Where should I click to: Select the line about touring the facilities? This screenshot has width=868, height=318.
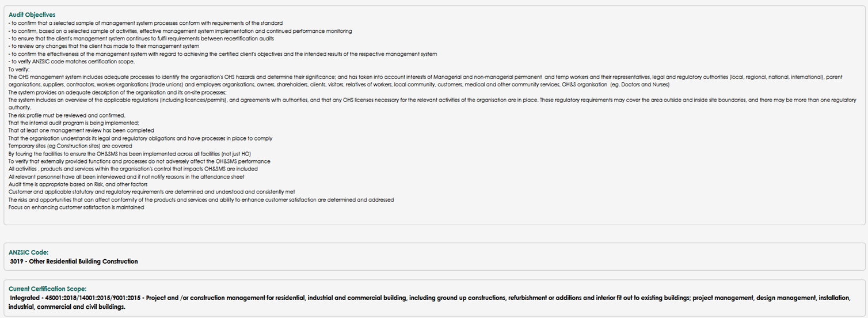pos(130,154)
